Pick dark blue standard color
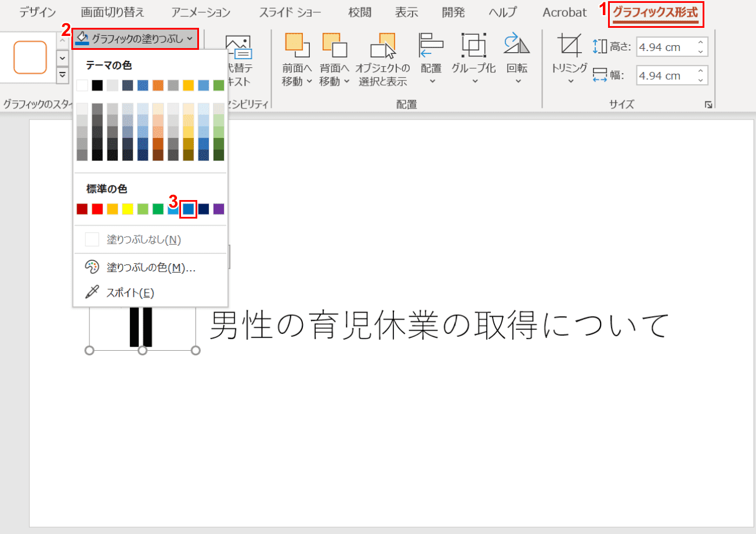The height and width of the screenshot is (534, 756). click(204, 209)
